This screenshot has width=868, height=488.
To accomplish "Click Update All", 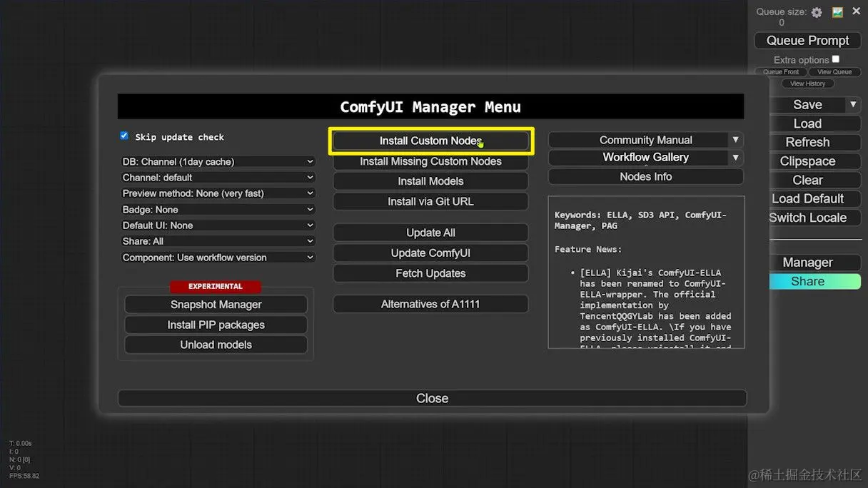I will (430, 233).
